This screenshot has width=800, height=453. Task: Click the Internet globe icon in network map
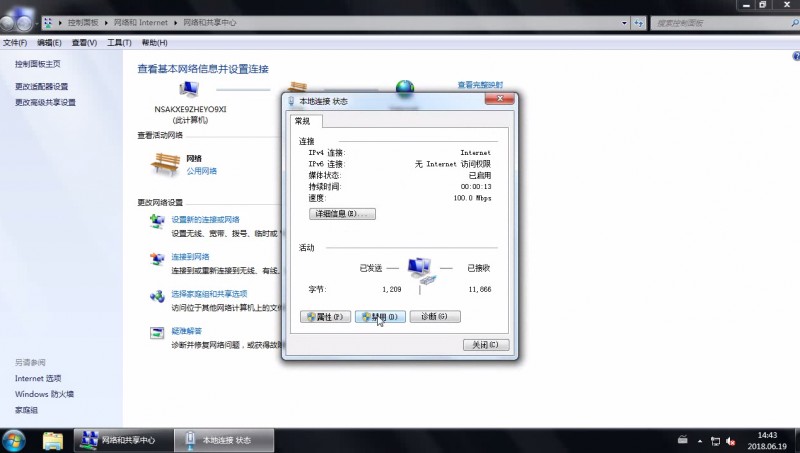point(405,86)
